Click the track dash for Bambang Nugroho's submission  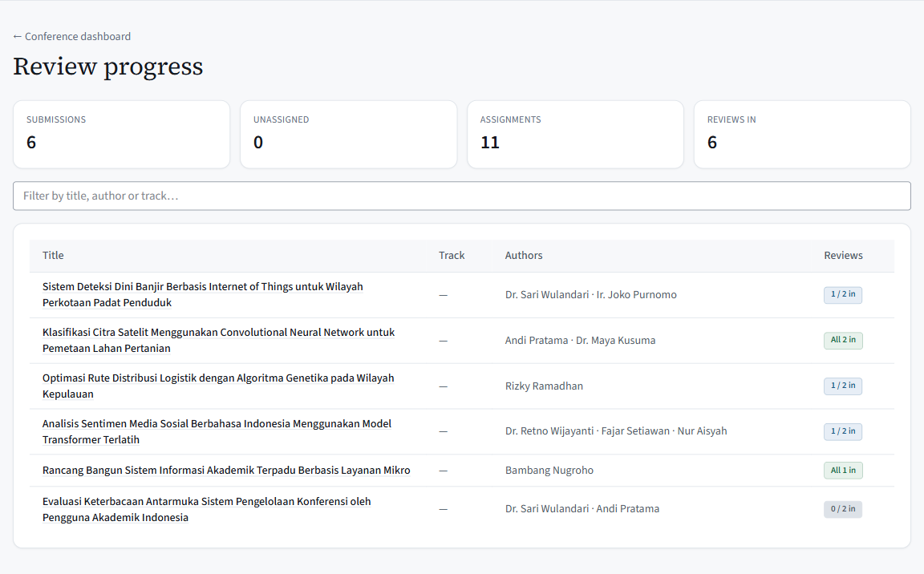coord(443,471)
